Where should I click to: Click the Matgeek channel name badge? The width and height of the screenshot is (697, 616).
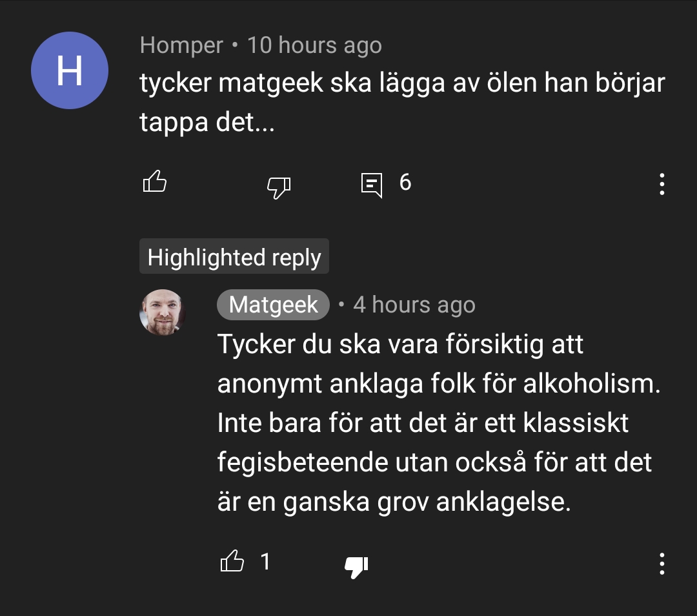tap(273, 305)
